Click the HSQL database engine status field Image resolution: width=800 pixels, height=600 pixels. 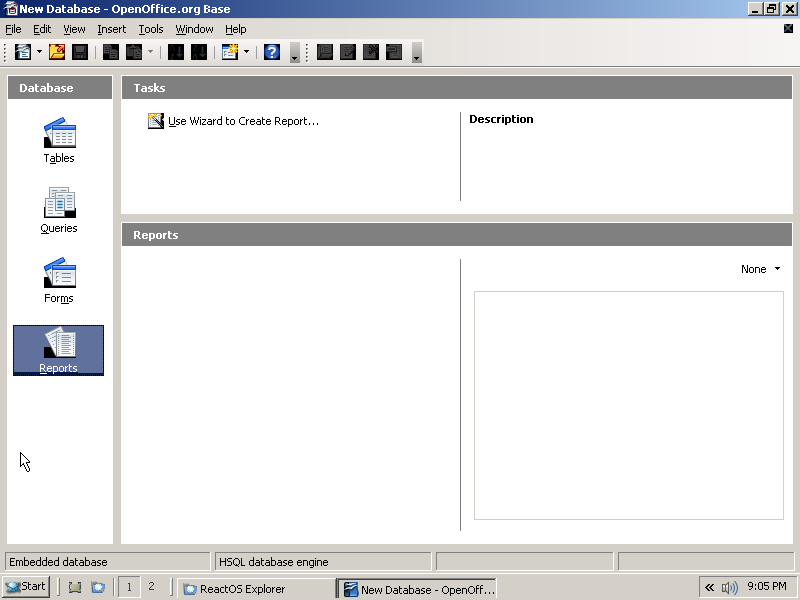(323, 562)
